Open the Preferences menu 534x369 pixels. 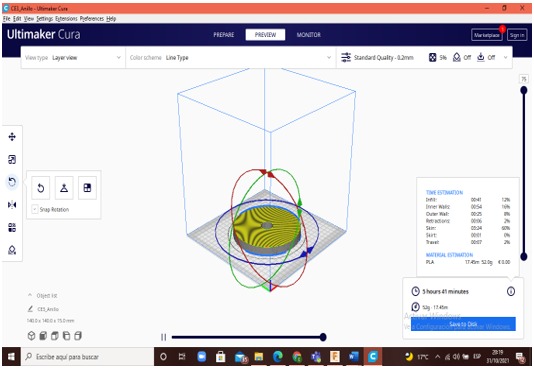pyautogui.click(x=92, y=18)
